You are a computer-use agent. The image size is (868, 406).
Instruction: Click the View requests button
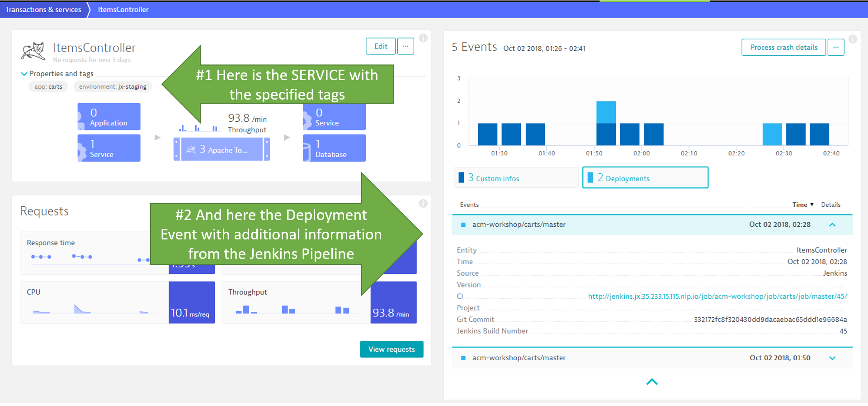(x=392, y=349)
